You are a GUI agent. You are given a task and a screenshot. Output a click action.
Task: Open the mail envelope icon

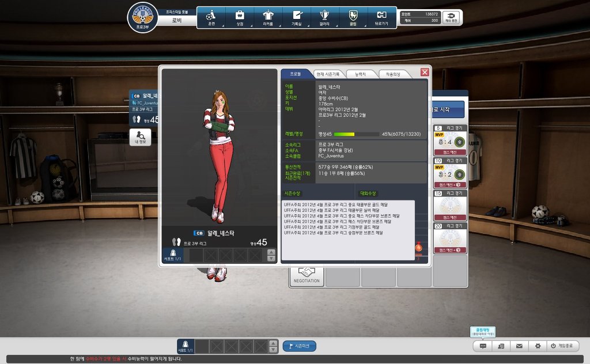519,346
